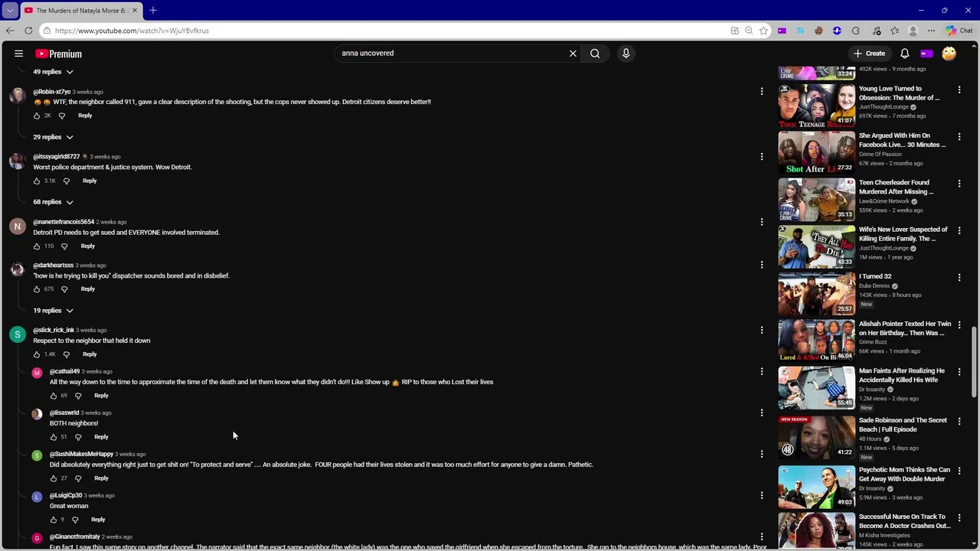Open options menu for @lisaswrld reply
The width and height of the screenshot is (980, 551).
tap(761, 412)
